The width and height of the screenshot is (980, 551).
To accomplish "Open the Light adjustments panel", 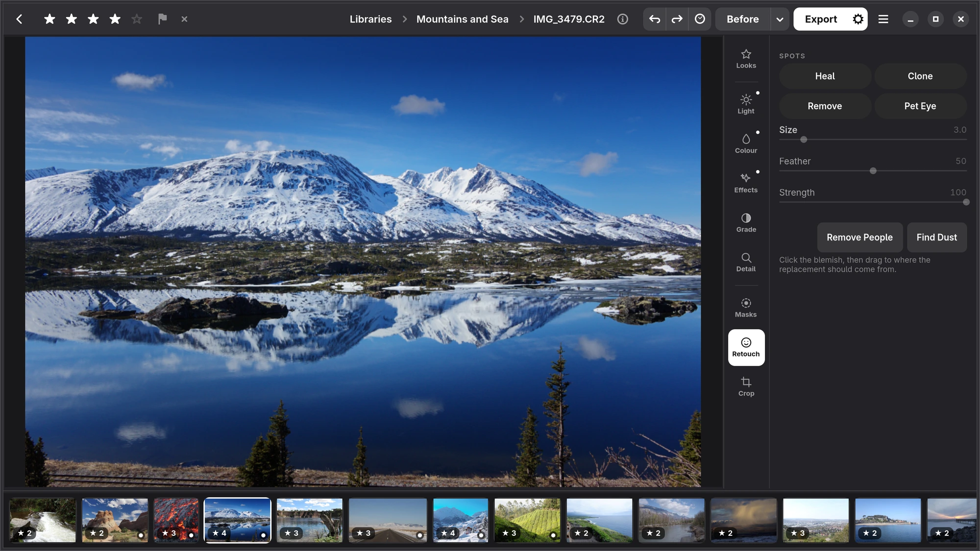I will 746,104.
